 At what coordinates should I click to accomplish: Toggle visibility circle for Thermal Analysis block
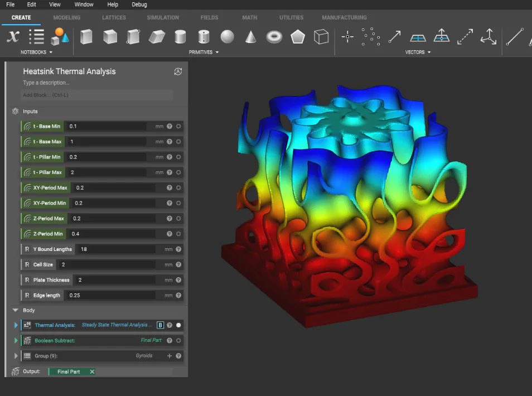coord(178,325)
